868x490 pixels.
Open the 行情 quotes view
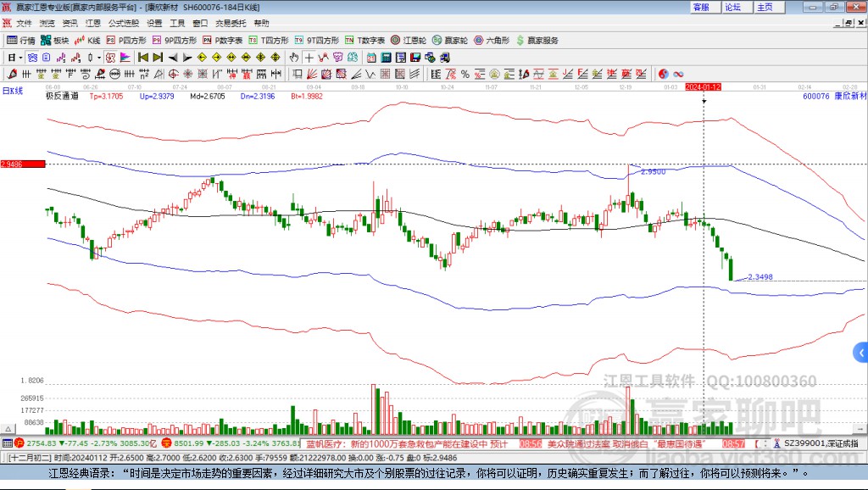(21, 41)
